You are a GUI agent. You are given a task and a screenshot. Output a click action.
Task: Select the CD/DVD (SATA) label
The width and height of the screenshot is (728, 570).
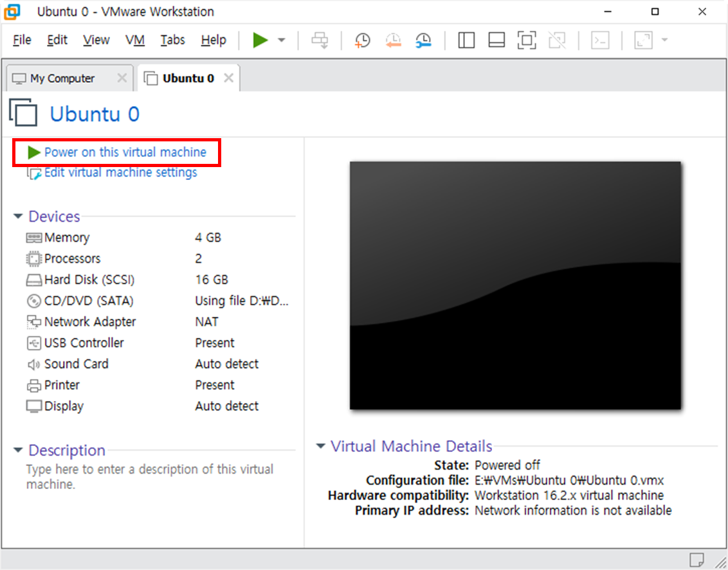89,301
